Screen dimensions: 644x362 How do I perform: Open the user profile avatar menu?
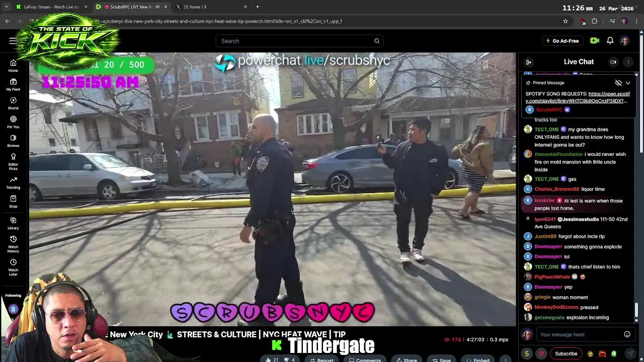click(624, 41)
